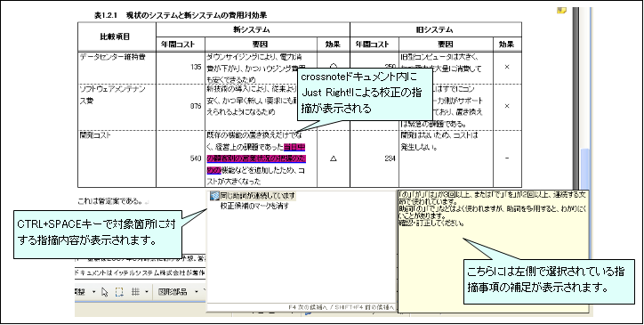The height and width of the screenshot is (325, 644).
Task: Click the × in the ソフトウェアメンテナンス費 row
Action: [507, 106]
